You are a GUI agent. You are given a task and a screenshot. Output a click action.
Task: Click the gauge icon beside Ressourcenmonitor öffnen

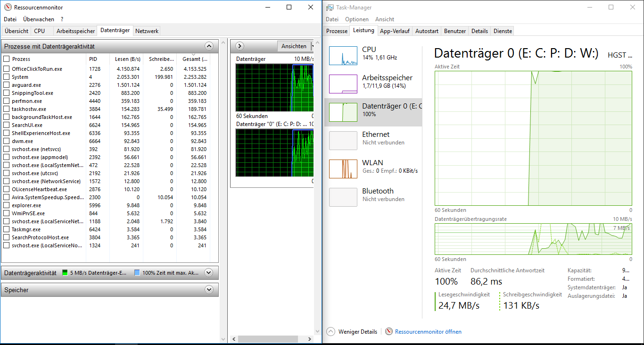pos(389,331)
